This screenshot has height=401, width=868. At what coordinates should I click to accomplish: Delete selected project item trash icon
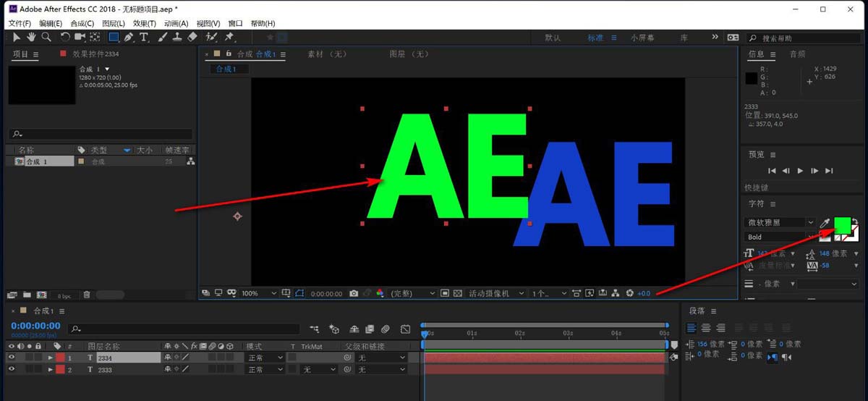(87, 295)
